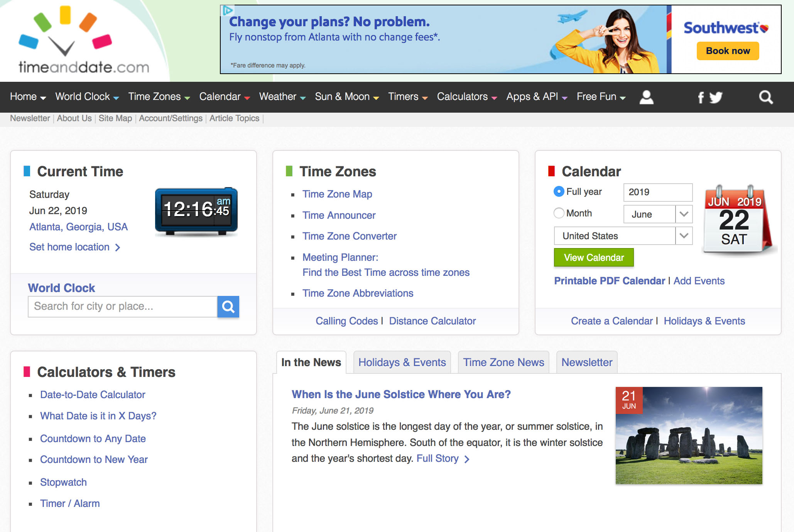Viewport: 794px width, 532px height.
Task: Click the View Calendar button
Action: click(594, 257)
